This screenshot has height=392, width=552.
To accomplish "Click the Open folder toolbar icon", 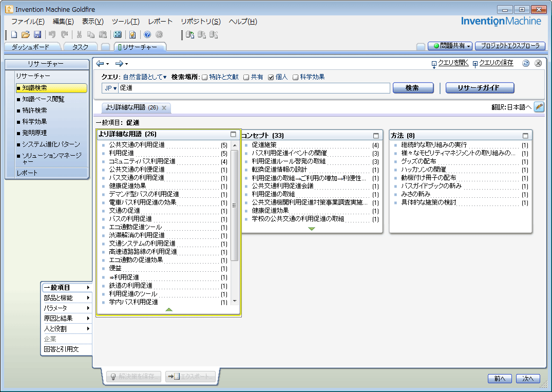I will click(x=25, y=34).
